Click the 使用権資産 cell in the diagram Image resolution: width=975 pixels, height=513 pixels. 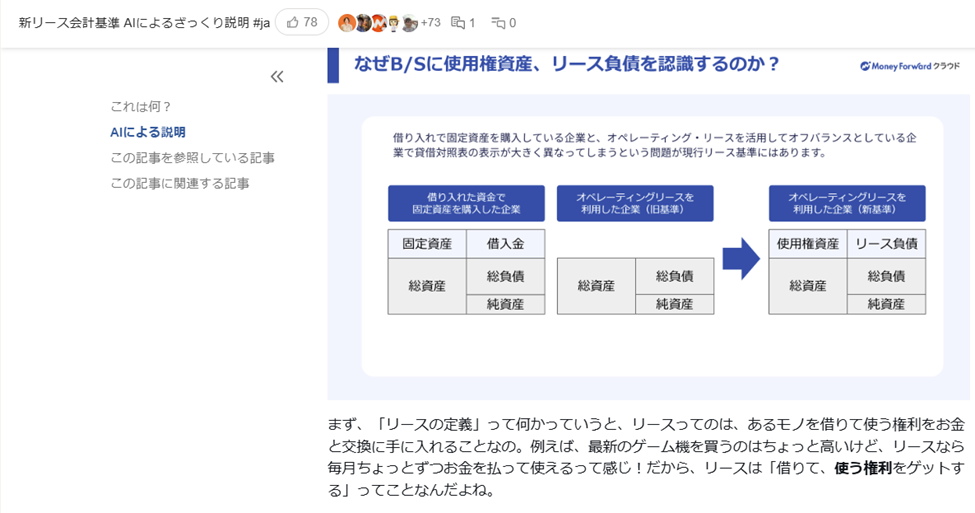pyautogui.click(x=807, y=243)
